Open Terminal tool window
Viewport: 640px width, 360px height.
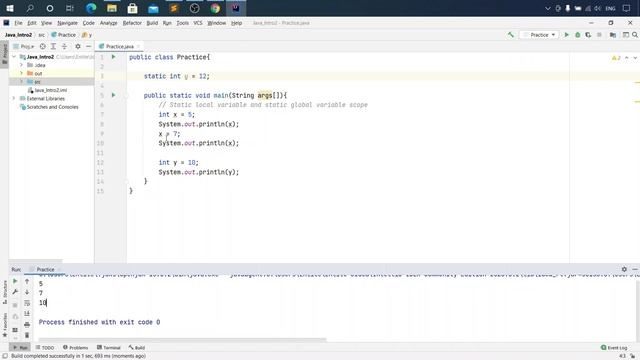pyautogui.click(x=109, y=348)
